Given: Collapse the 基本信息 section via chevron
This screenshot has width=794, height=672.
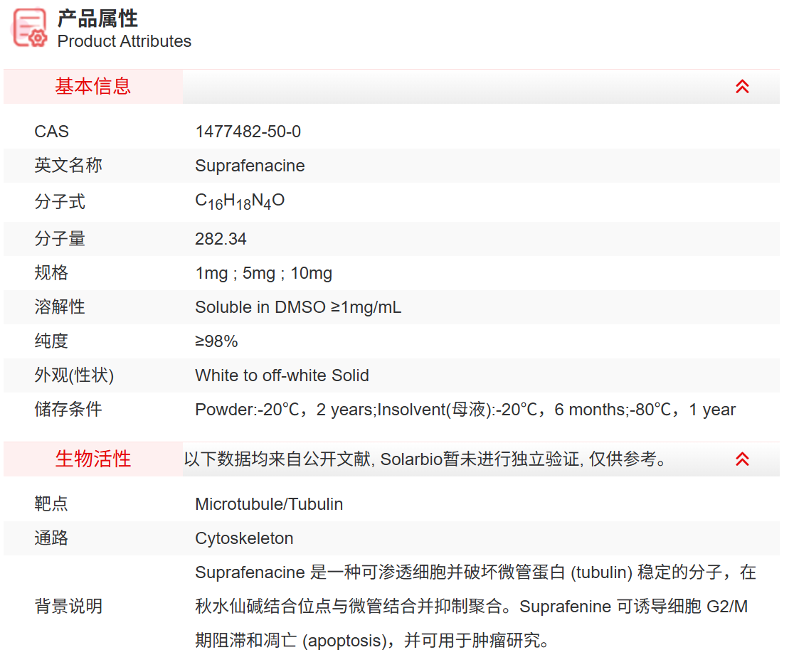Looking at the screenshot, I should (x=742, y=86).
